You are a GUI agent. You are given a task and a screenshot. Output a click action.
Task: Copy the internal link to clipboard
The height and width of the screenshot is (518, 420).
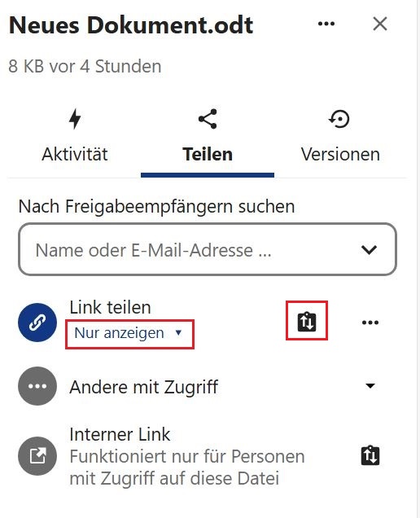tap(370, 455)
